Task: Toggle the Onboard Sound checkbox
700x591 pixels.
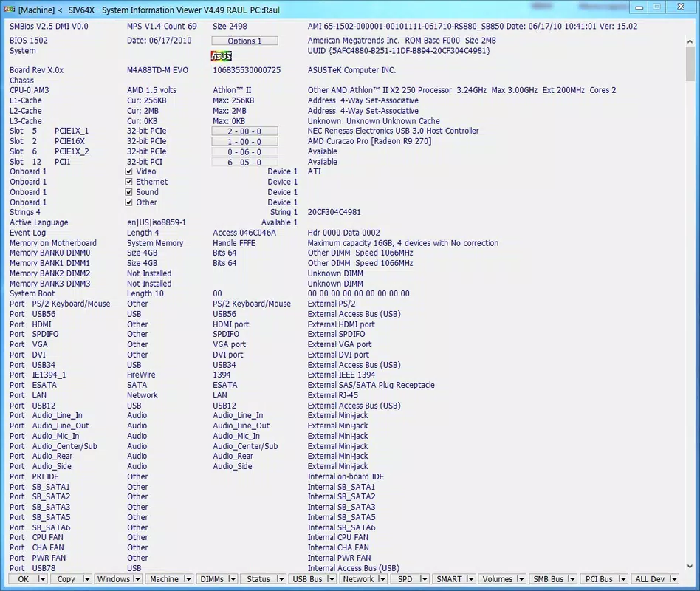Action: coord(128,192)
